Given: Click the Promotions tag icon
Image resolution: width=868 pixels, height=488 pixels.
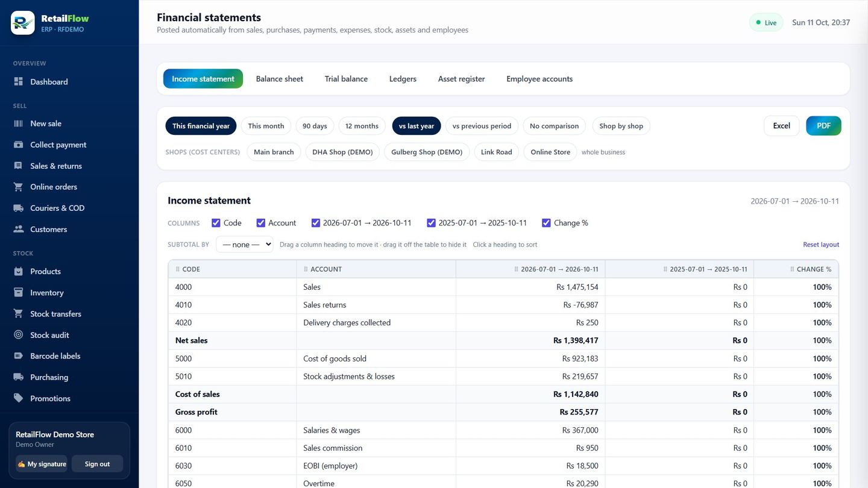Looking at the screenshot, I should pos(19,398).
